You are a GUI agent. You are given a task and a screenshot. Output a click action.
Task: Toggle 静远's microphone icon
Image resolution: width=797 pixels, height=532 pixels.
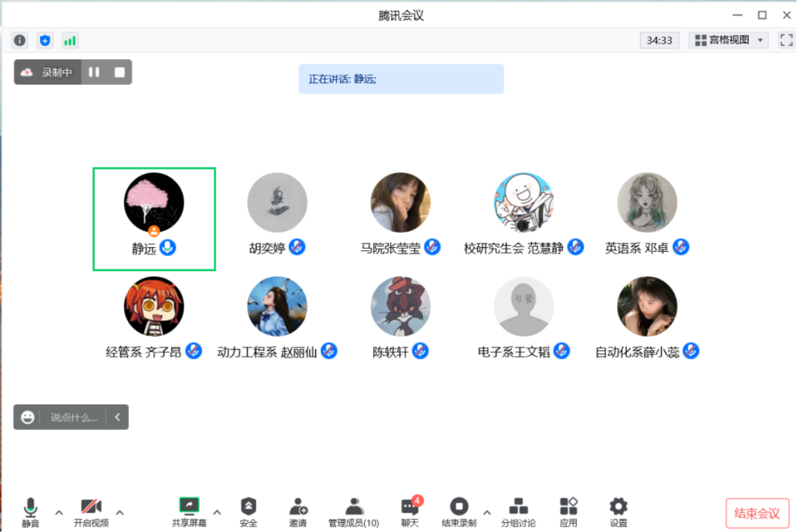tap(168, 247)
